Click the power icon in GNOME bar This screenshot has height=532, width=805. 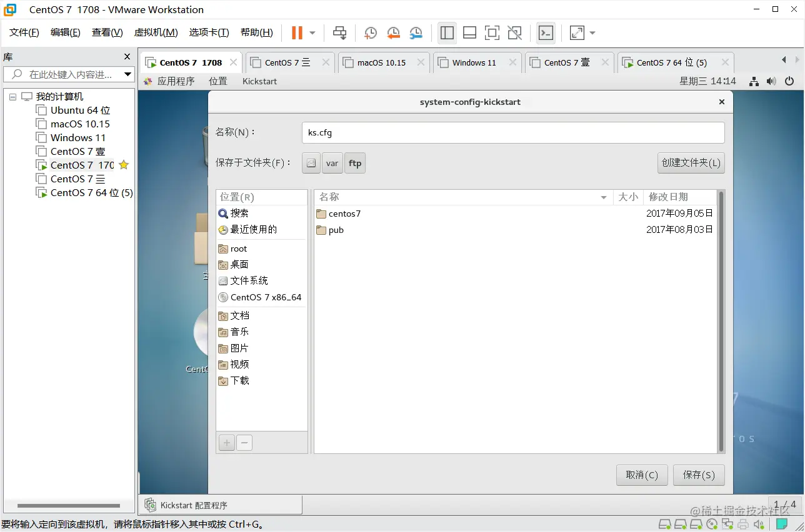pyautogui.click(x=789, y=81)
